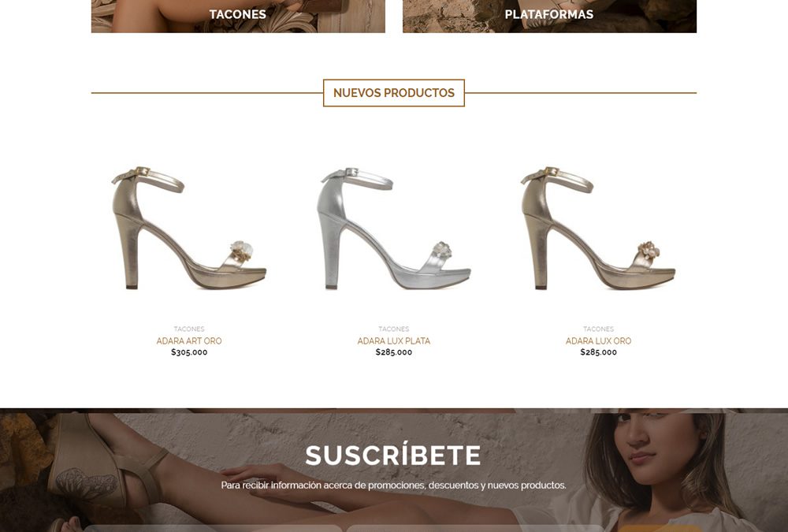This screenshot has height=532, width=788.
Task: Click the promotions and discounts description text
Action: pyautogui.click(x=393, y=485)
